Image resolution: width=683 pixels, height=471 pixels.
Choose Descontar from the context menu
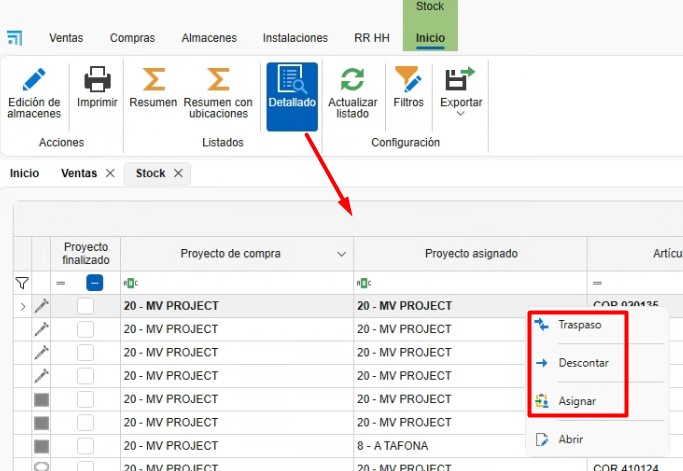pos(597,363)
